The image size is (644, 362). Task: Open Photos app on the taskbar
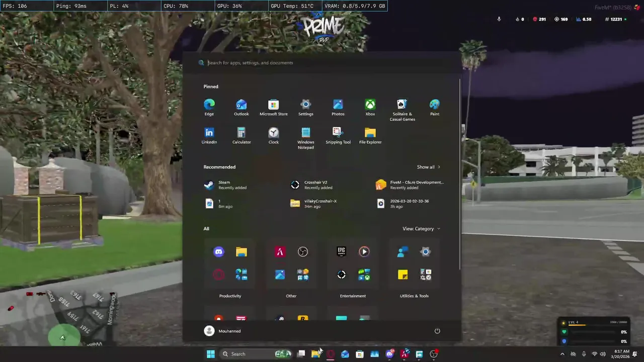(374, 354)
